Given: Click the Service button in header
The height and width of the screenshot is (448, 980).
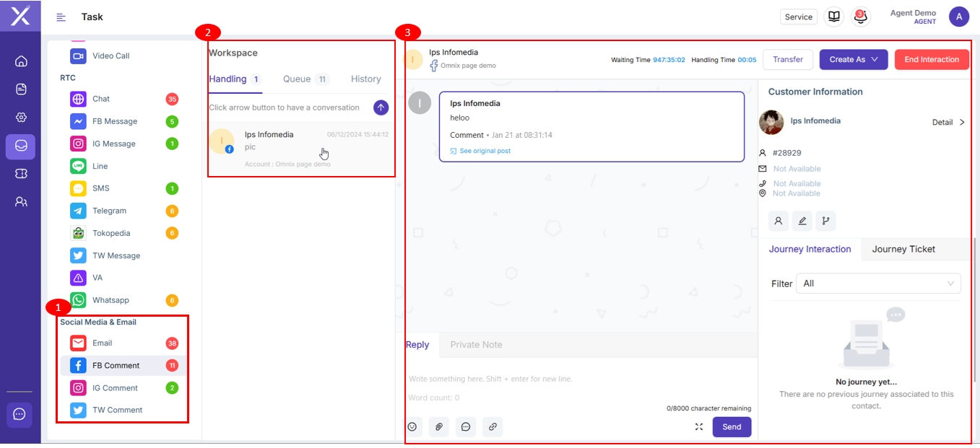Looking at the screenshot, I should pos(799,17).
